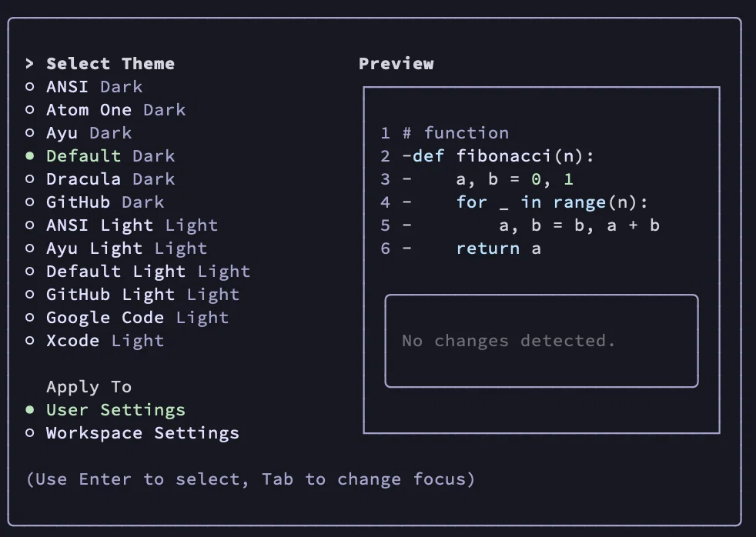Image resolution: width=756 pixels, height=537 pixels.
Task: Click the 'No changes detected.' box
Action: (x=541, y=341)
